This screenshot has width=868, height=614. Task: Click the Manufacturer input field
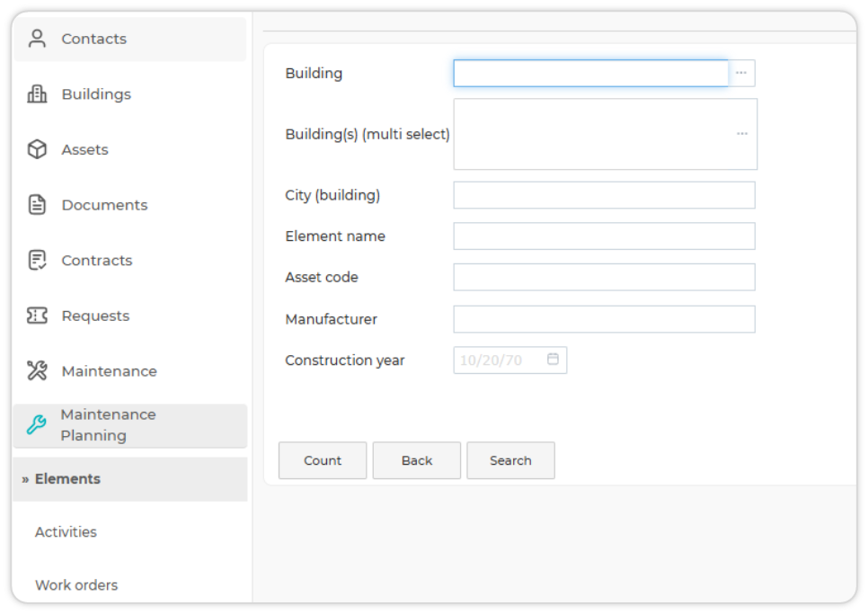[604, 319]
